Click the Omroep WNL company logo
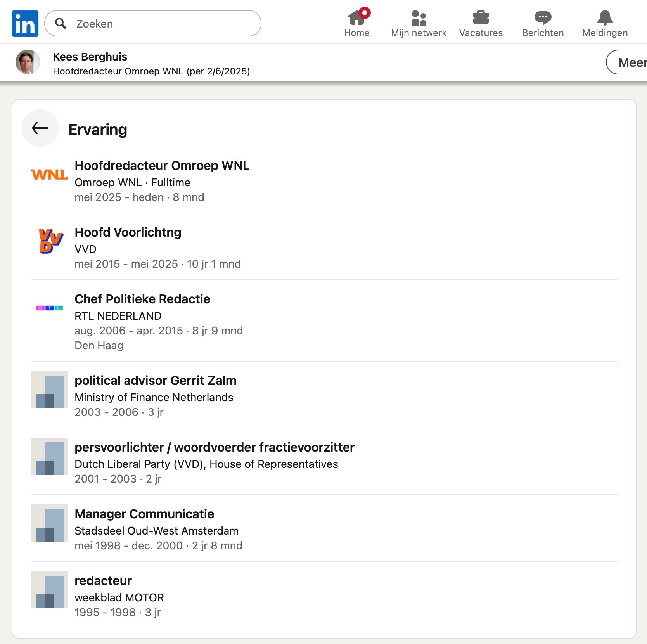 (50, 175)
